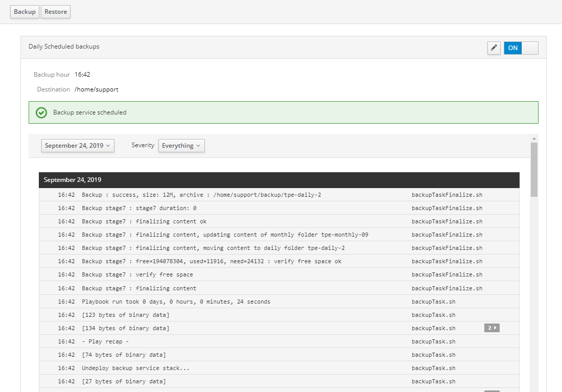Viewport: 562px width, 392px height.
Task: Select the '- Play recap -' log row
Action: click(105, 341)
